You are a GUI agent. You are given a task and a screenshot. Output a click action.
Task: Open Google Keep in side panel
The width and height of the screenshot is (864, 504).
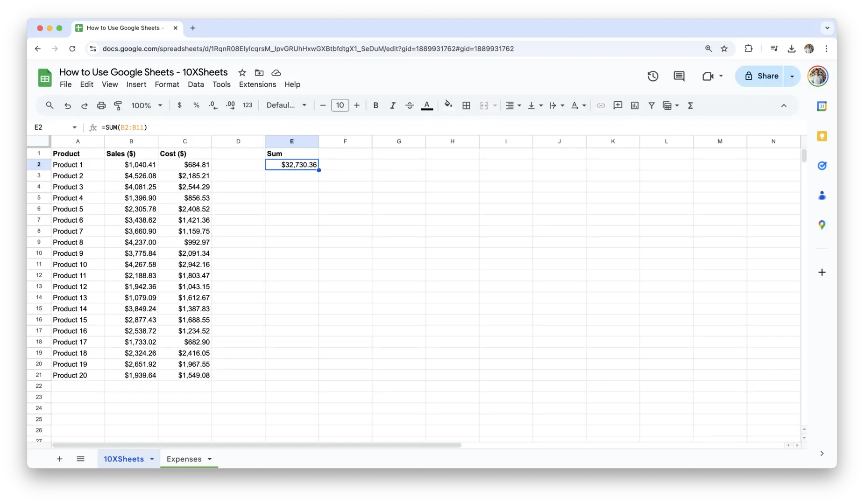point(822,136)
